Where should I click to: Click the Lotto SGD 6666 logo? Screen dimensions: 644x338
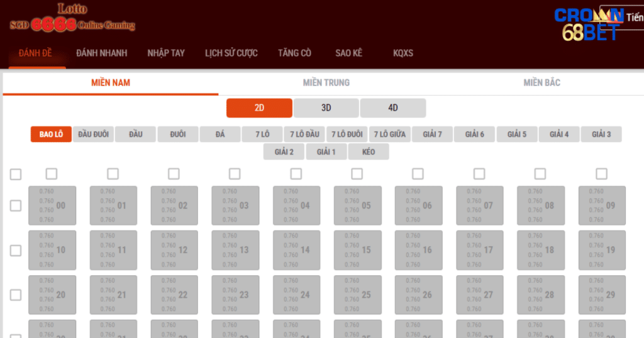pos(72,18)
